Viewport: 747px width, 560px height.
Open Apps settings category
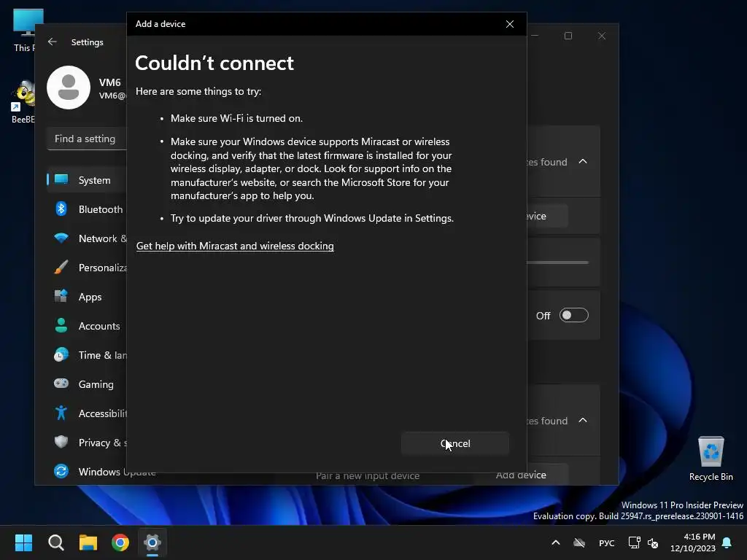point(88,296)
